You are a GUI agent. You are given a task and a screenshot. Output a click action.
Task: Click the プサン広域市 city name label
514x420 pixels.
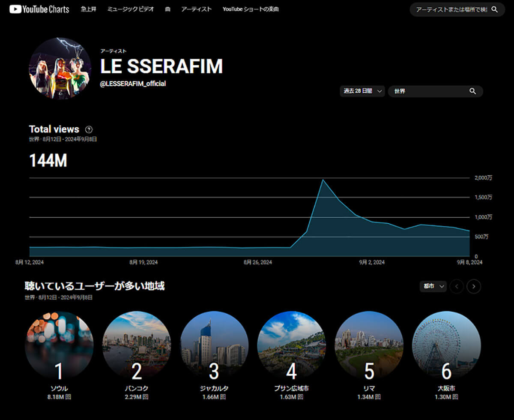click(291, 389)
